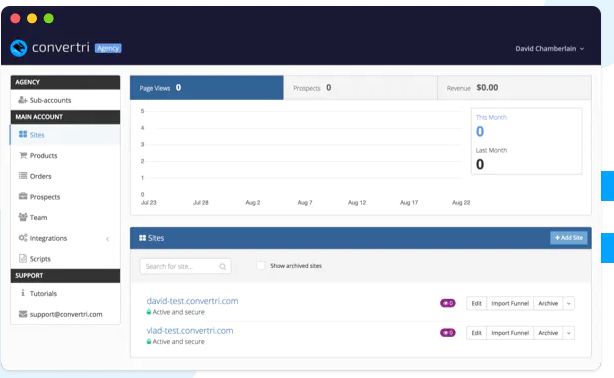This screenshot has width=614, height=378.
Task: Click the Search for site input field
Action: pos(185,266)
